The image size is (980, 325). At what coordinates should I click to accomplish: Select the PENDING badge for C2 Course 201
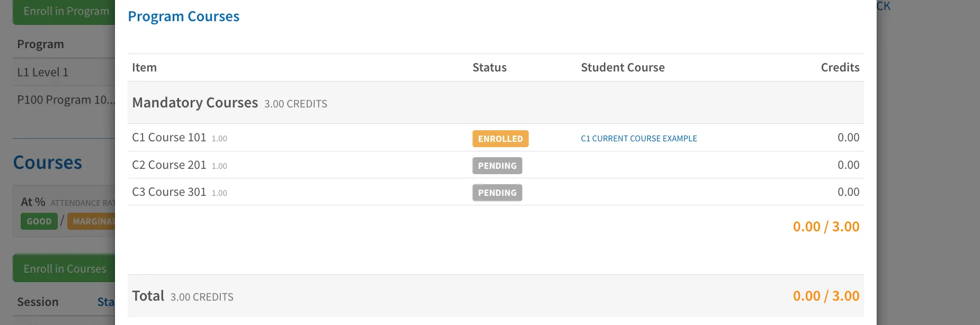pyautogui.click(x=497, y=166)
